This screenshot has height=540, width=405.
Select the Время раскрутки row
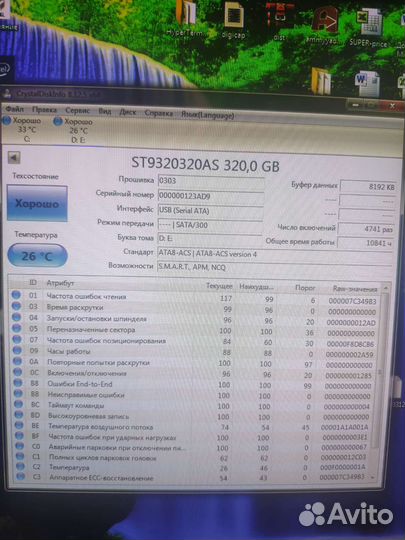point(195,309)
